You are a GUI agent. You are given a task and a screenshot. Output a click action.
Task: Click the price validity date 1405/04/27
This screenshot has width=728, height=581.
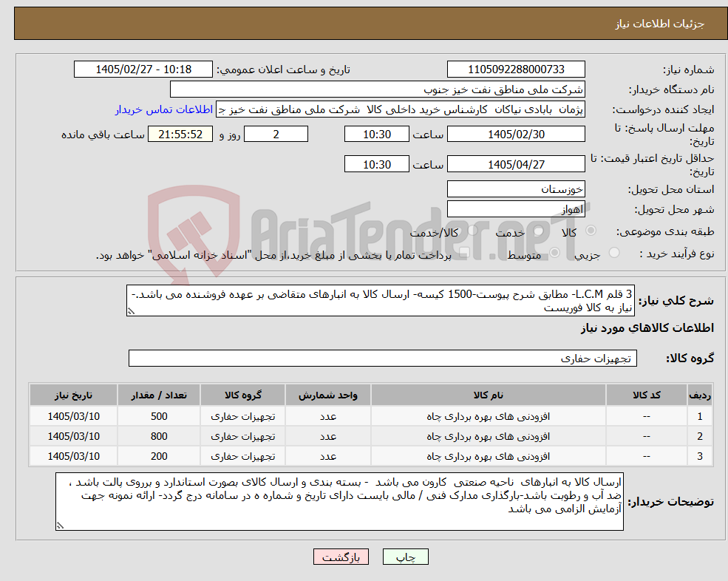pos(516,164)
